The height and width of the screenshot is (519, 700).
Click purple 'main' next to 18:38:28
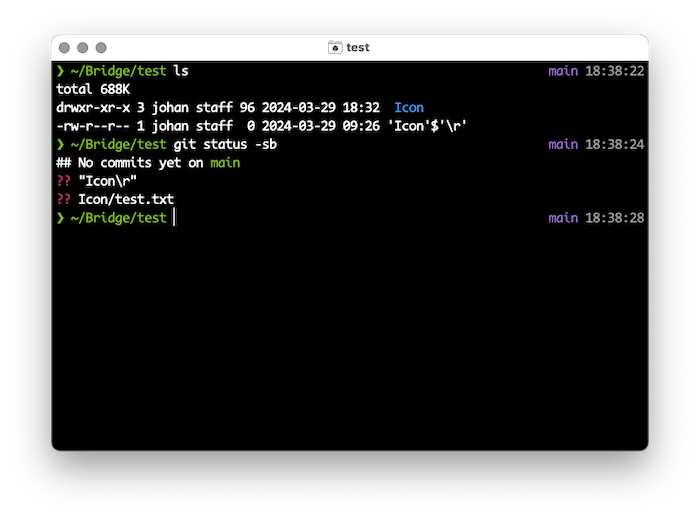(563, 218)
